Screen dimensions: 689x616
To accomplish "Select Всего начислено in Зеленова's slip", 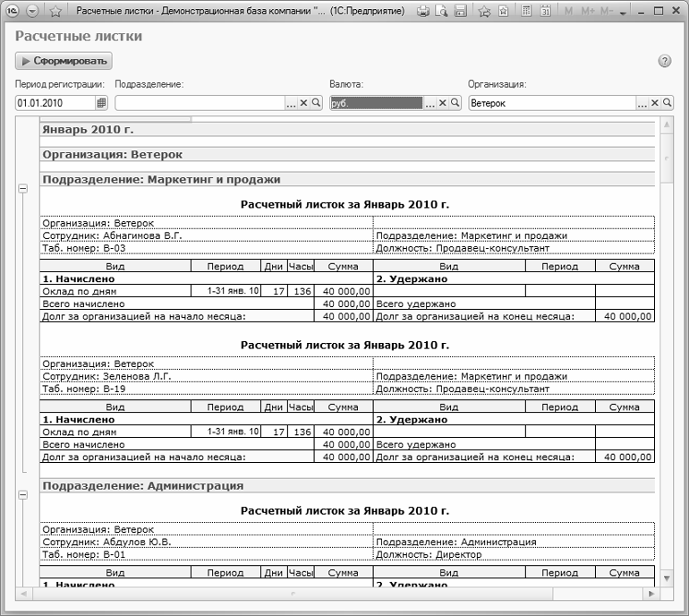I will click(x=177, y=444).
